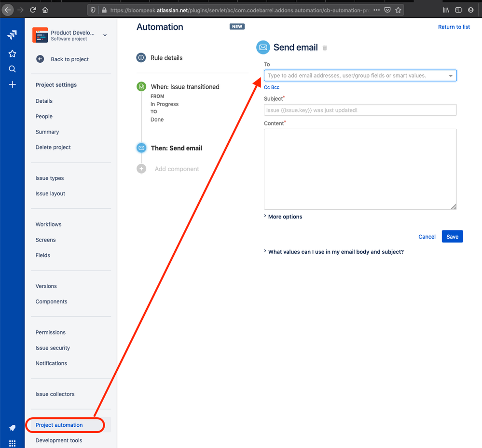This screenshot has width=482, height=448.
Task: Open the page actions three-dots menu
Action: pos(376,10)
